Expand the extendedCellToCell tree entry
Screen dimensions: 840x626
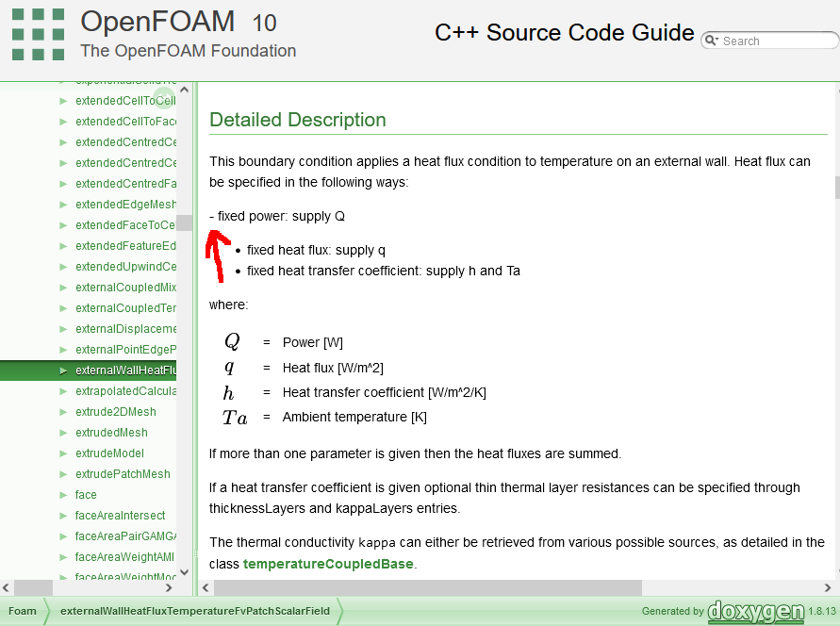[x=63, y=101]
